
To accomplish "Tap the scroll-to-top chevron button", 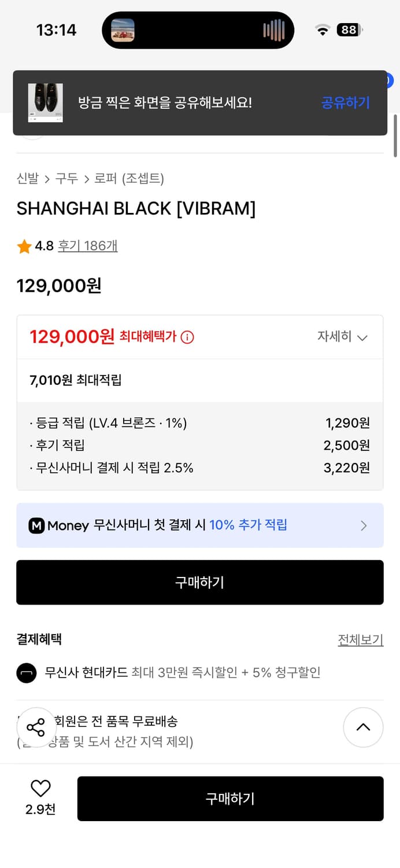I will 363,727.
